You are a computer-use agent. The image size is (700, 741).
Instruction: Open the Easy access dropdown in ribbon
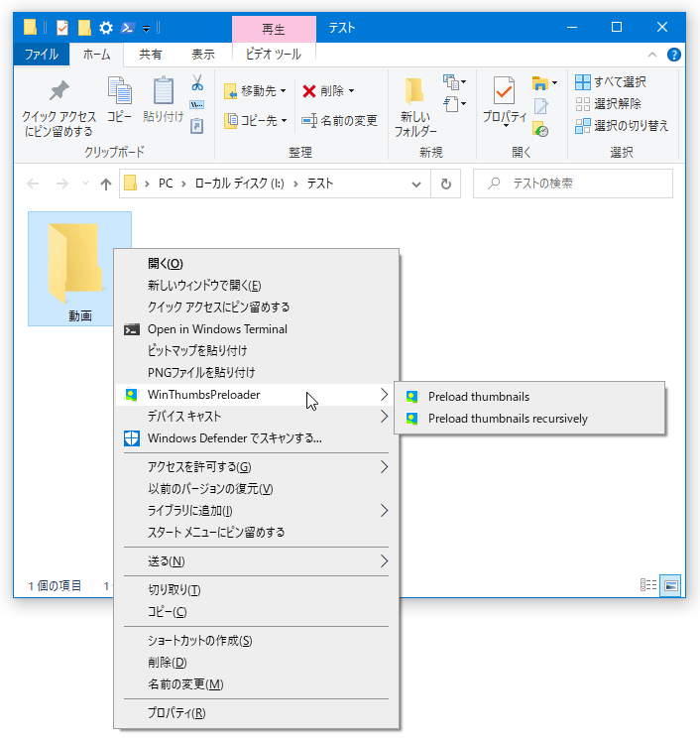coord(454,104)
